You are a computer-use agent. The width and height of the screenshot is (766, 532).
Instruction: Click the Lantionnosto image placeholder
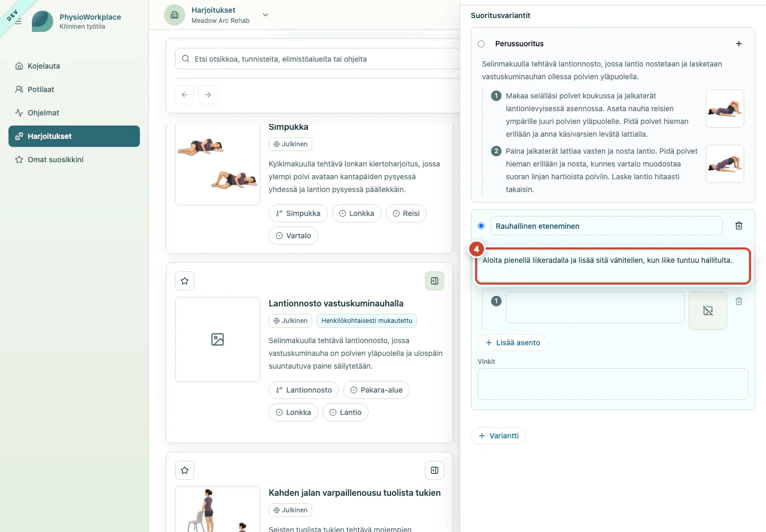coord(218,339)
